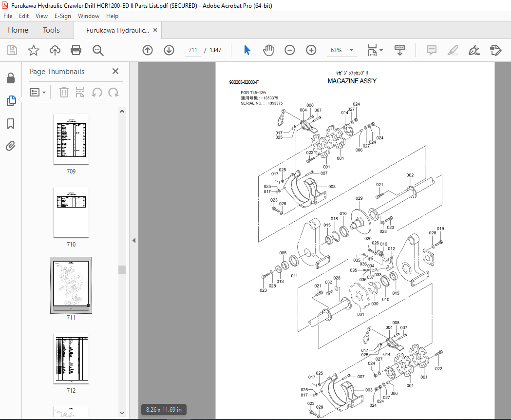This screenshot has width=511, height=420.
Task: Toggle the Page Thumbnails sidebar icon
Action: click(11, 101)
